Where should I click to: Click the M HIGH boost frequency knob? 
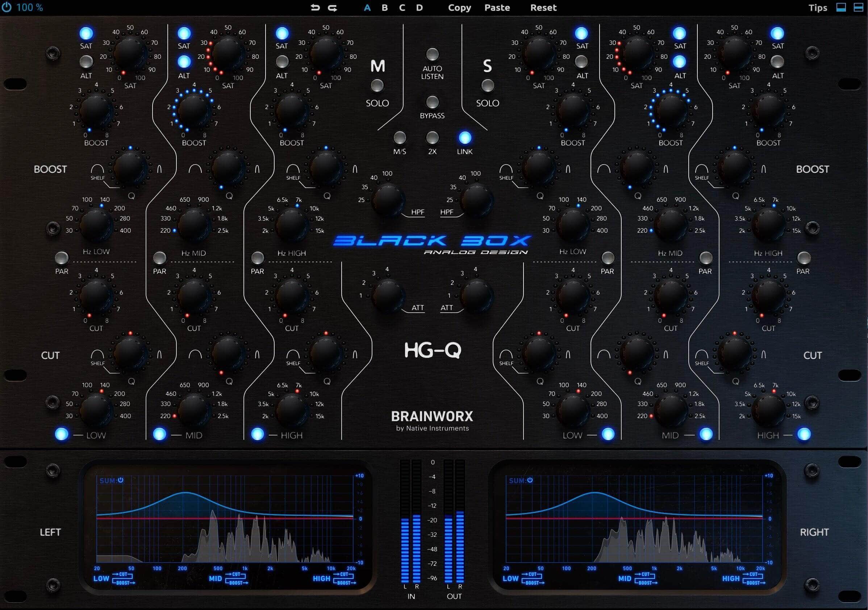(x=292, y=225)
